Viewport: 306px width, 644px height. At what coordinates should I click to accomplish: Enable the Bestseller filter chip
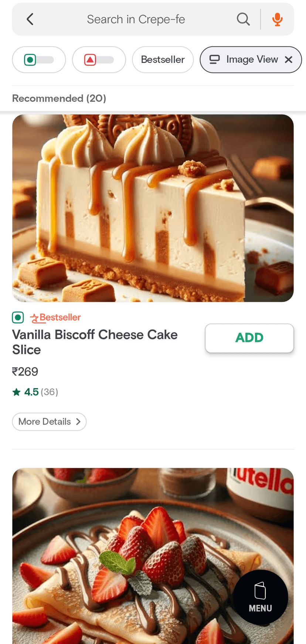pos(163,60)
